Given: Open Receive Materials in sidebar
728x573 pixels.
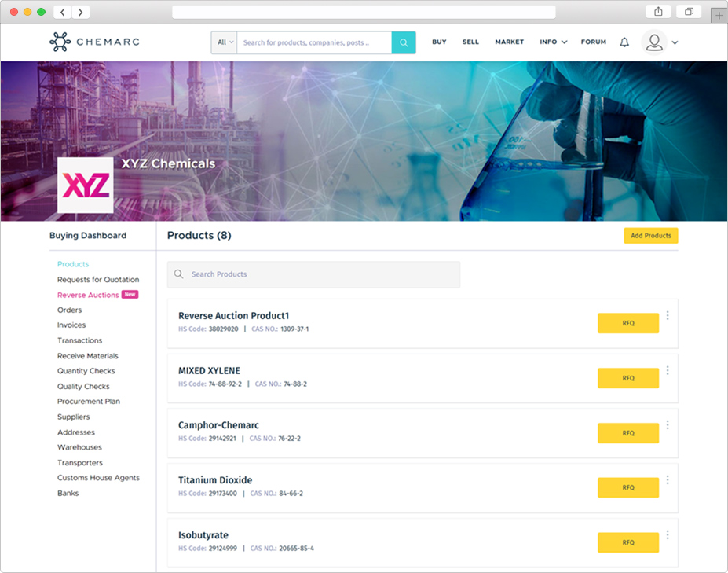Looking at the screenshot, I should 88,356.
